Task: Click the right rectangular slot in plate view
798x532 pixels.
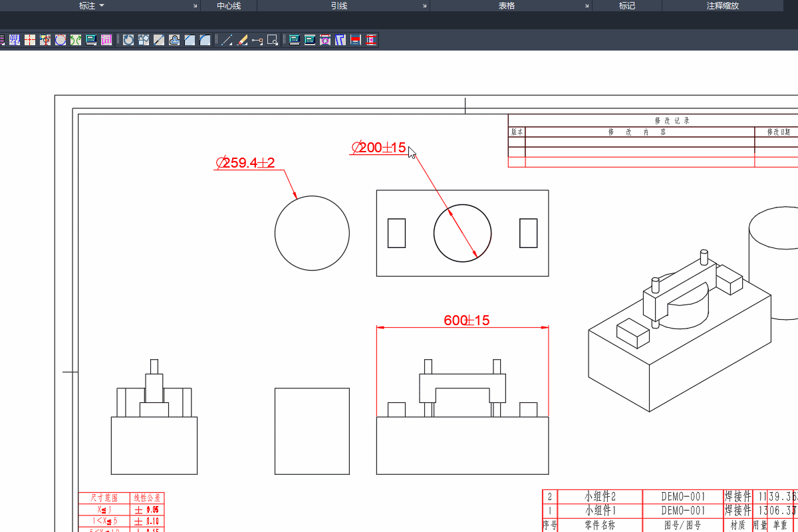Action: (529, 233)
